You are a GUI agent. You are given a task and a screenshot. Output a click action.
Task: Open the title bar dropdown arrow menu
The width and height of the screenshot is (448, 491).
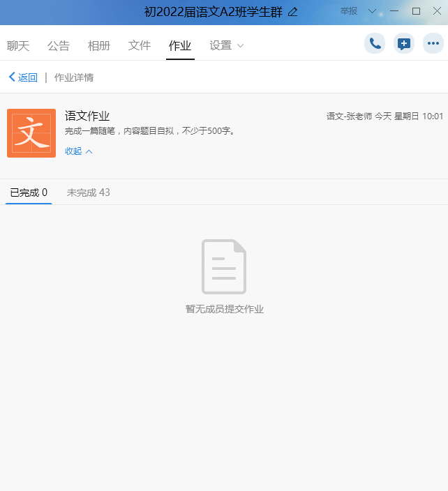click(x=372, y=11)
